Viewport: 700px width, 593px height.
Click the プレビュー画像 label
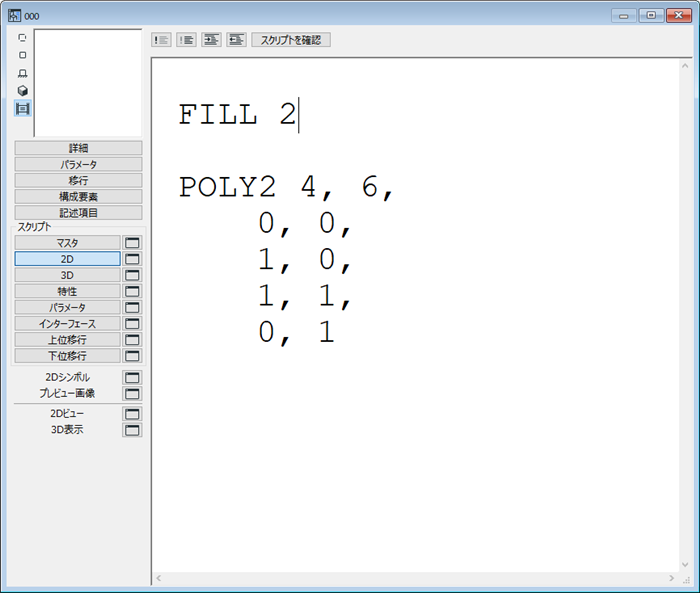[67, 393]
